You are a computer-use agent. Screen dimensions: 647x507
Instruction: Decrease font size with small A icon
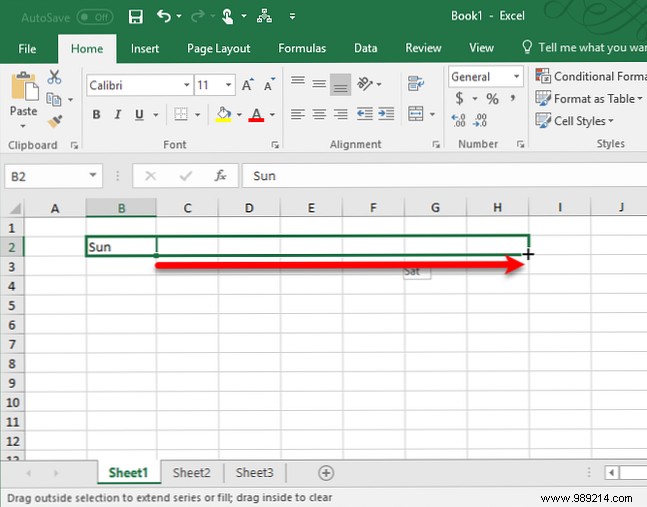[269, 85]
